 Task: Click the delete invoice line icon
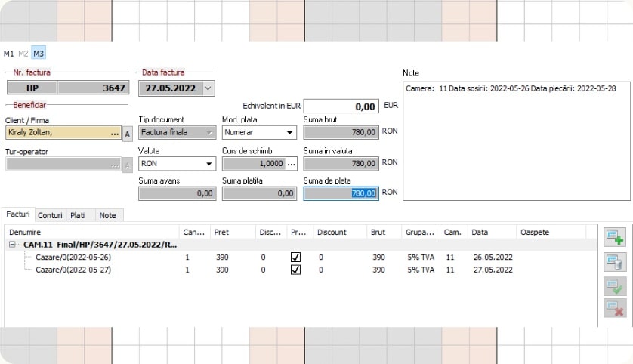click(x=614, y=308)
